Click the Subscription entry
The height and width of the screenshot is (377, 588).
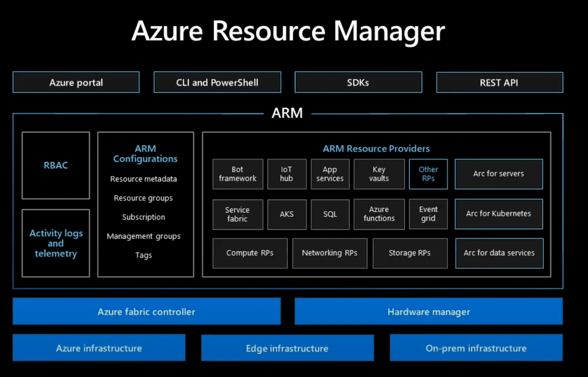pos(143,217)
